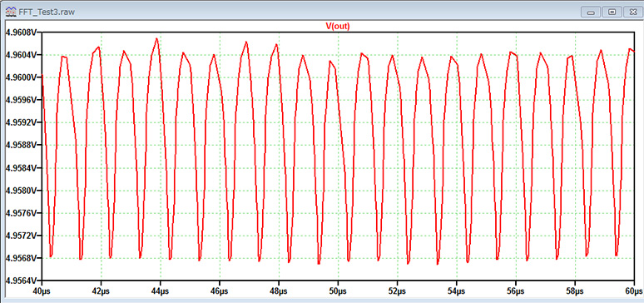Click the V(out) trace label
The image size is (644, 303).
[x=338, y=27]
